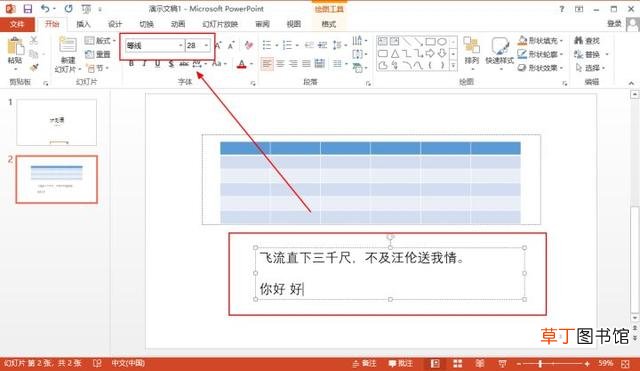Toggle text Shadow (S) formatting
The height and width of the screenshot is (371, 640).
click(x=171, y=64)
